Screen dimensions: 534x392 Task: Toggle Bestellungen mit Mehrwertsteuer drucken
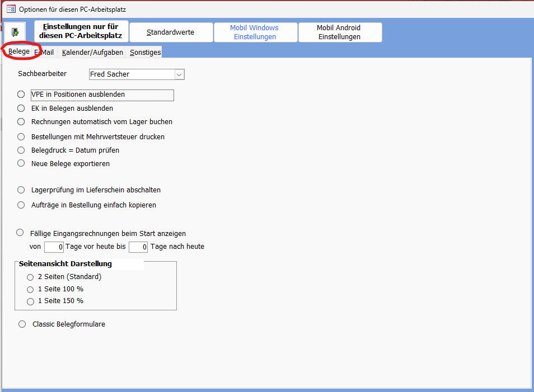pos(21,136)
